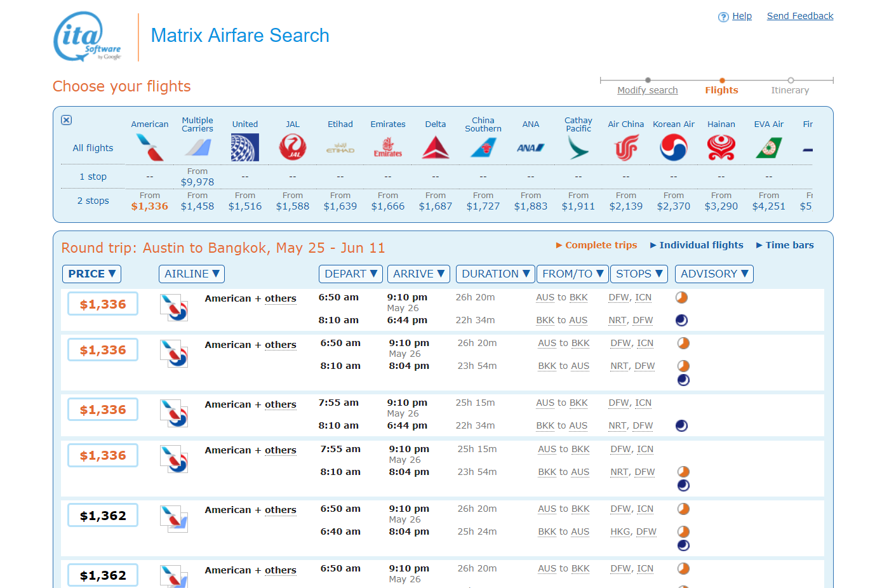The image size is (882, 588).
Task: Filter matrix by 2 stops row
Action: (93, 201)
